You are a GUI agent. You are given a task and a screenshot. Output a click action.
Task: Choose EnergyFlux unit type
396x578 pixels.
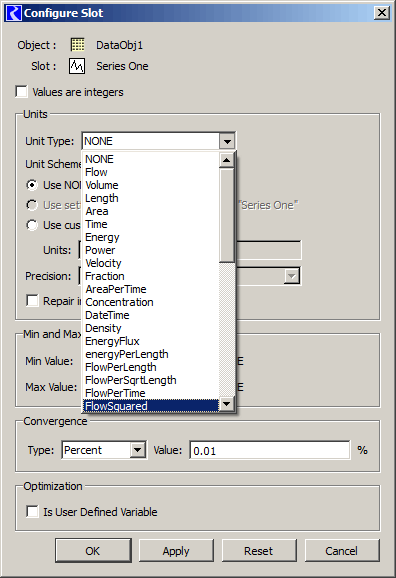pos(150,341)
